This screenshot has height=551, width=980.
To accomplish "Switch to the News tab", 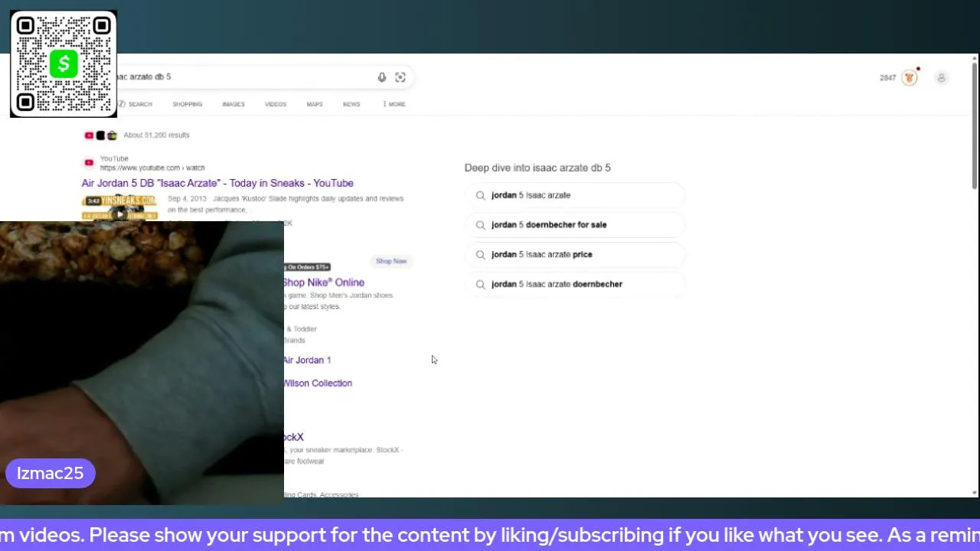I will click(x=351, y=104).
